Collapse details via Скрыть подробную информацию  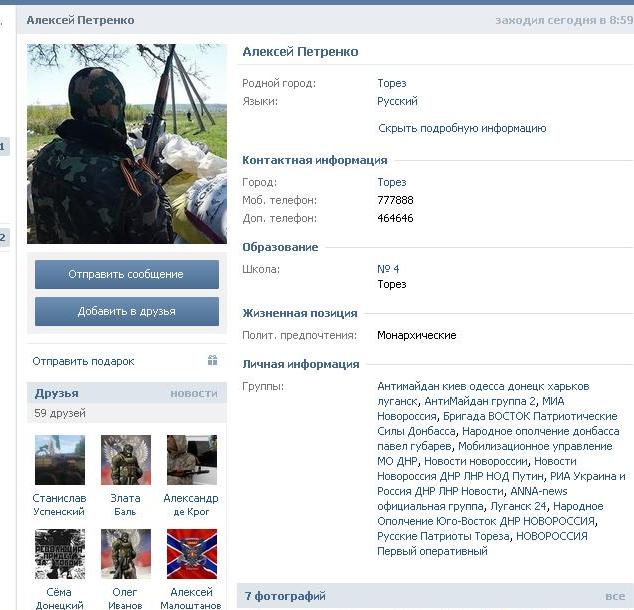tap(462, 128)
